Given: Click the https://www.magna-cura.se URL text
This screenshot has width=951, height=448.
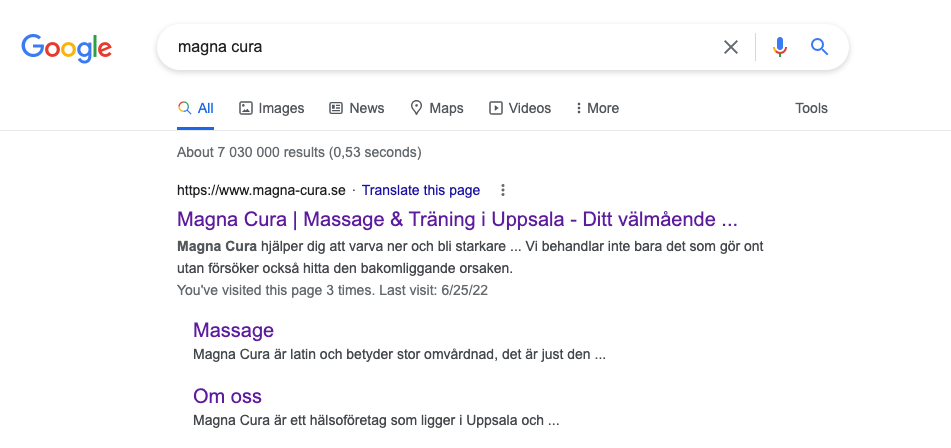Looking at the screenshot, I should pos(261,190).
